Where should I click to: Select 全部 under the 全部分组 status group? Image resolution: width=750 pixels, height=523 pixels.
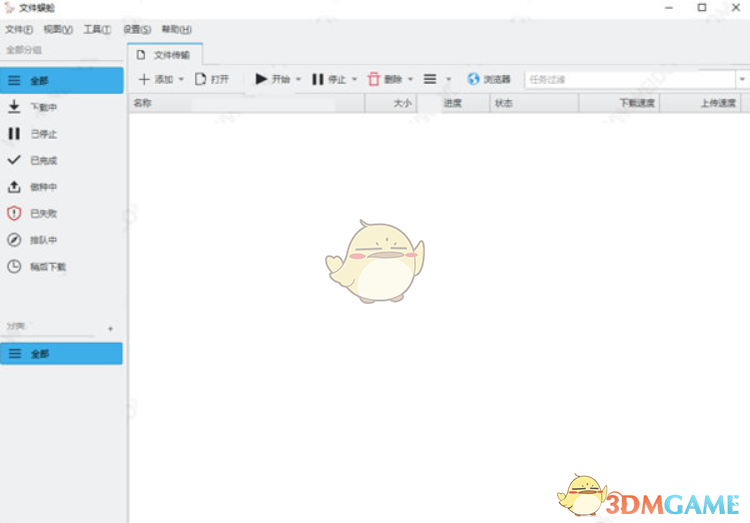coord(62,80)
